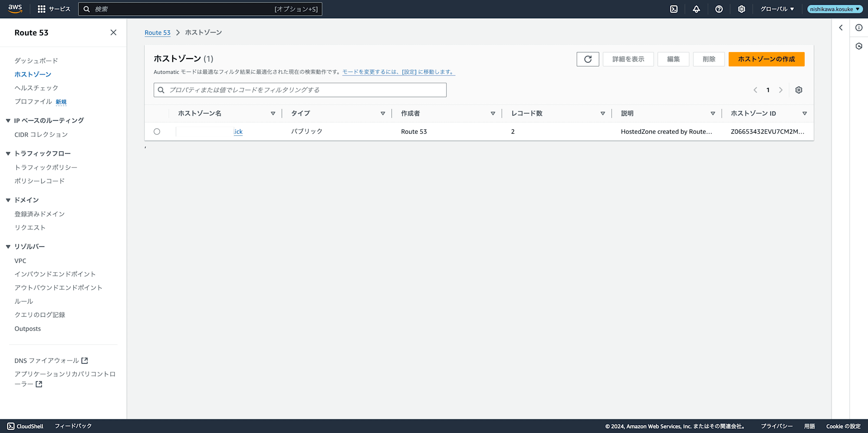
Task: Open the settings gear in top bar
Action: pyautogui.click(x=741, y=9)
